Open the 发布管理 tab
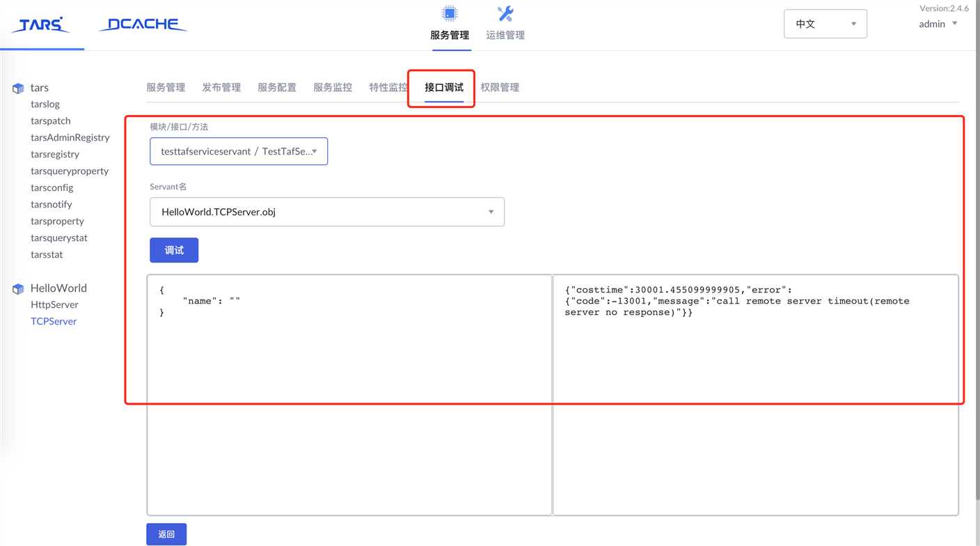The width and height of the screenshot is (980, 546). coord(221,87)
